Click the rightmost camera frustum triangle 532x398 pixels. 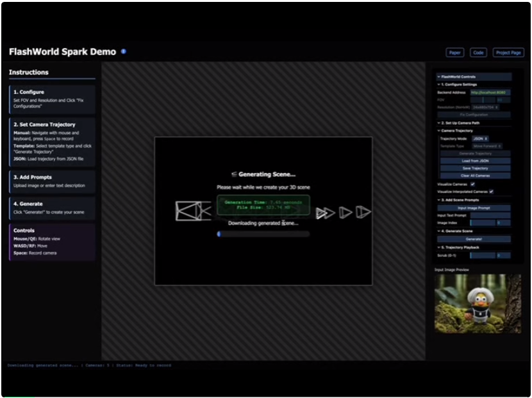(363, 211)
